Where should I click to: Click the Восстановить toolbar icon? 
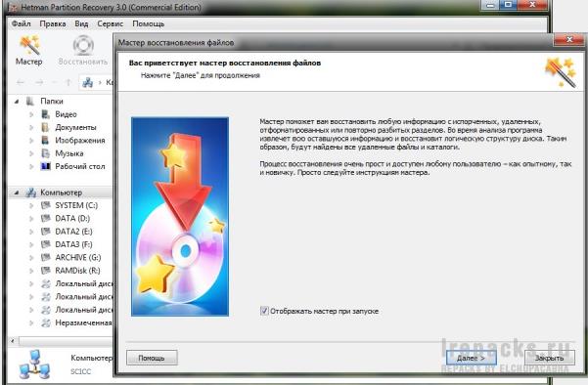[x=83, y=50]
